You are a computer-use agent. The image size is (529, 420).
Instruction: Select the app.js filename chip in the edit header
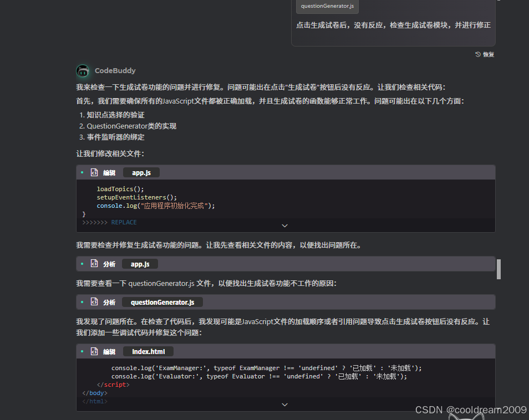pos(141,172)
